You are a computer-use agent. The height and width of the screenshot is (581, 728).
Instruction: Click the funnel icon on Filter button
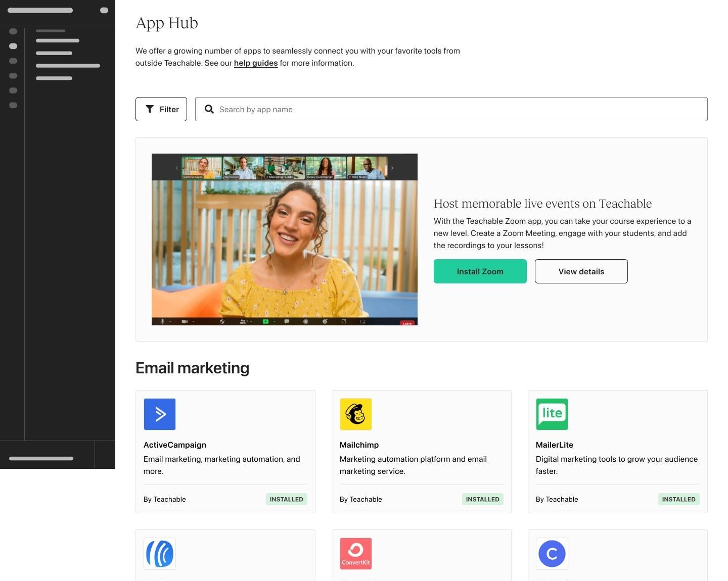coord(150,109)
